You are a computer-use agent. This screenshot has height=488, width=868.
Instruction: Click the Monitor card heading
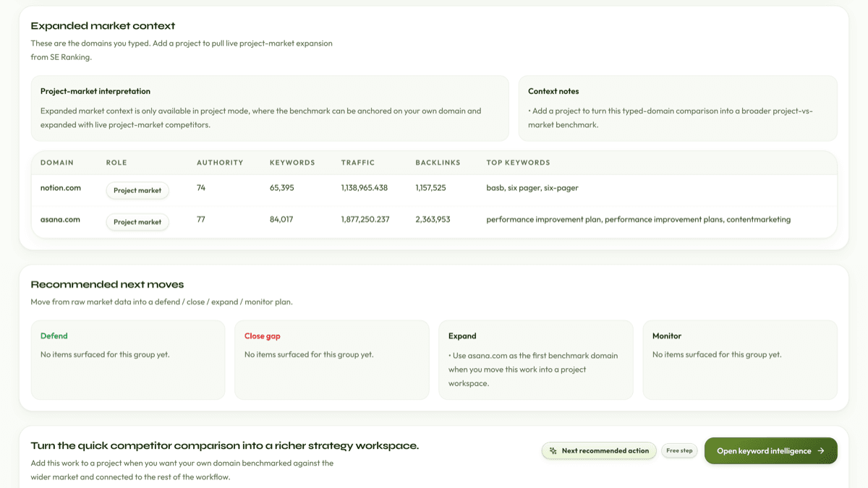click(x=667, y=336)
